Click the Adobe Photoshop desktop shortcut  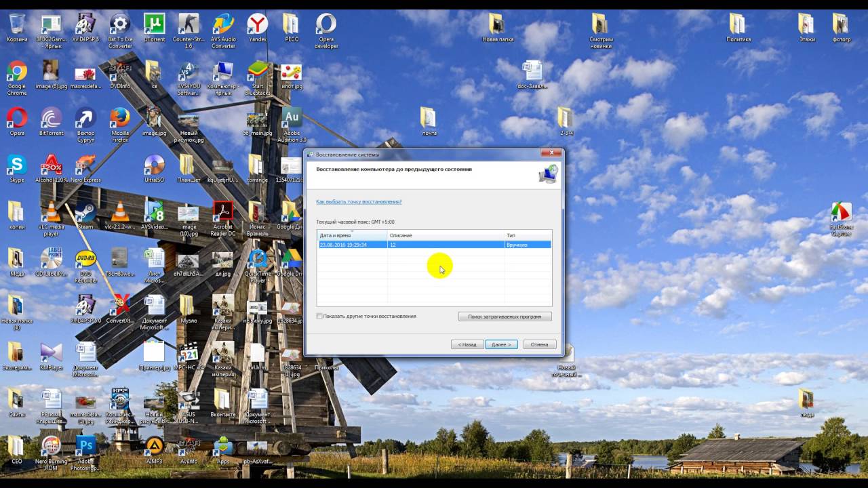click(86, 447)
